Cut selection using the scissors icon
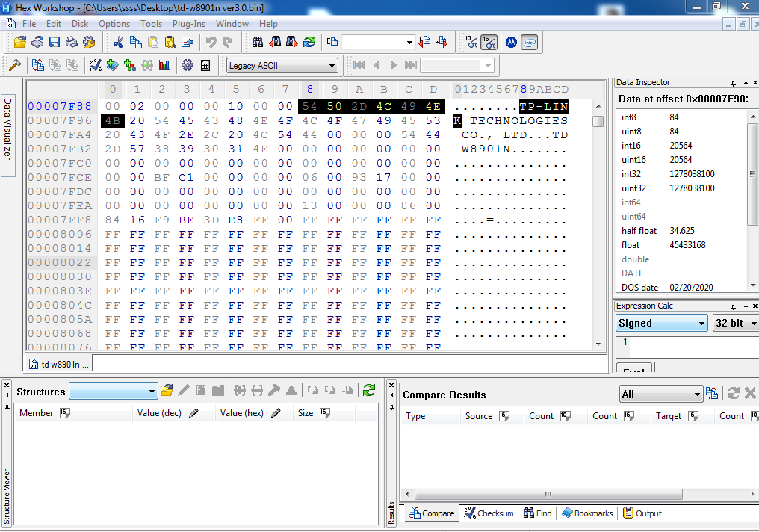Image resolution: width=759 pixels, height=532 pixels. [118, 42]
